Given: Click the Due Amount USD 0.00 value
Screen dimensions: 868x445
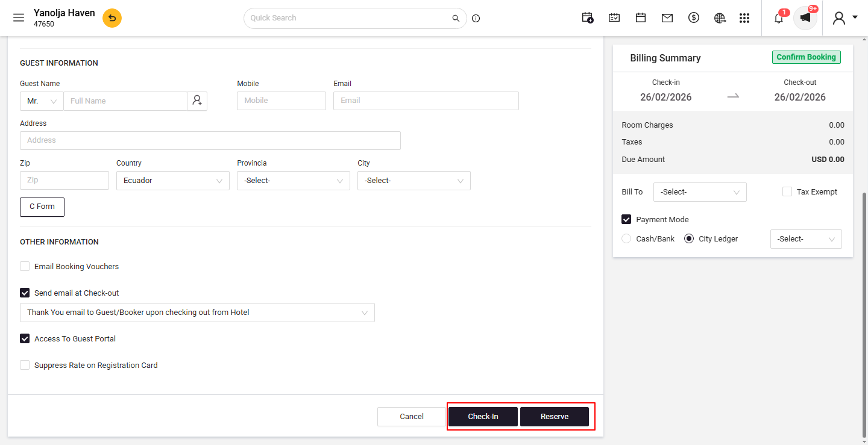Looking at the screenshot, I should click(828, 160).
